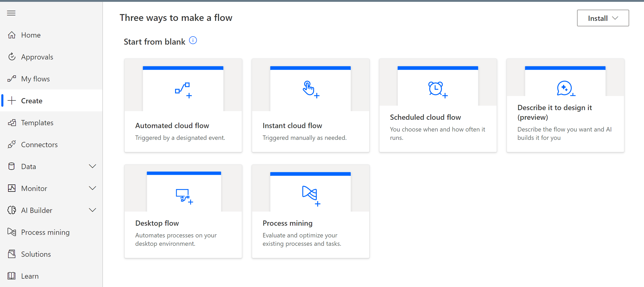Viewport: 644px width, 287px height.
Task: Click the AI Builder brain icon
Action: [12, 210]
